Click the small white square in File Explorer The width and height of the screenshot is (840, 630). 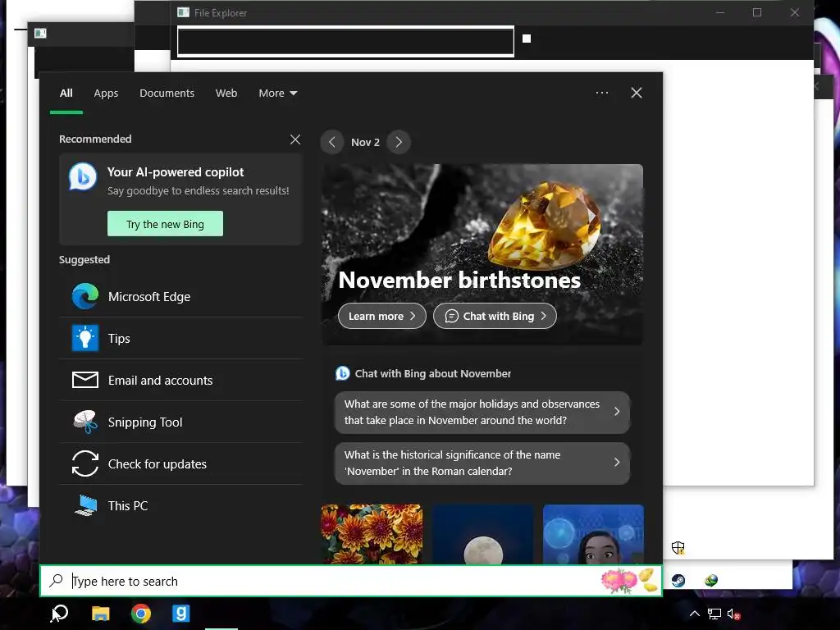527,39
